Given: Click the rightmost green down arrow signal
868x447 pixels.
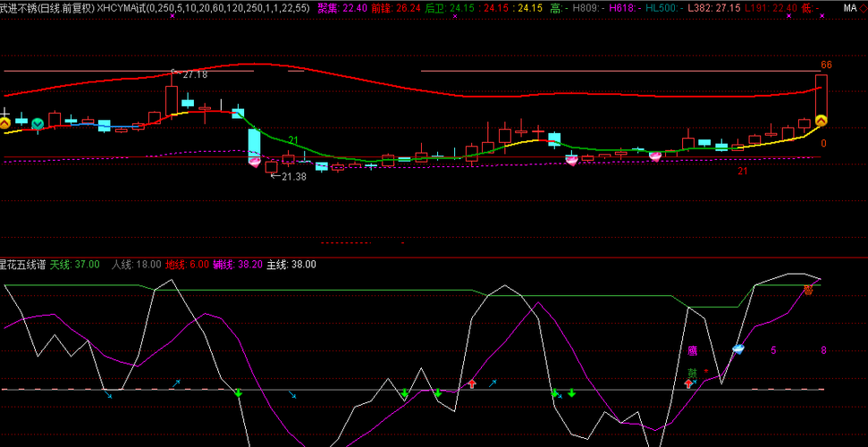Looking at the screenshot, I should [x=572, y=393].
